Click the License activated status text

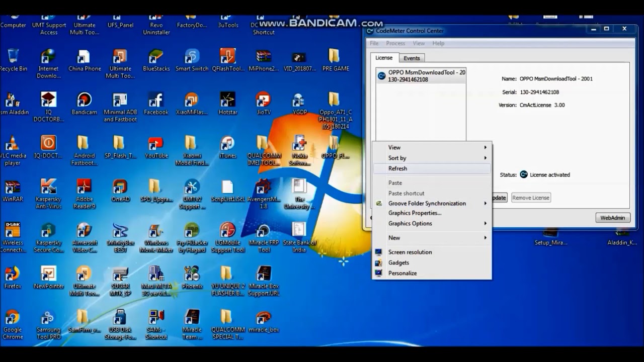point(550,175)
